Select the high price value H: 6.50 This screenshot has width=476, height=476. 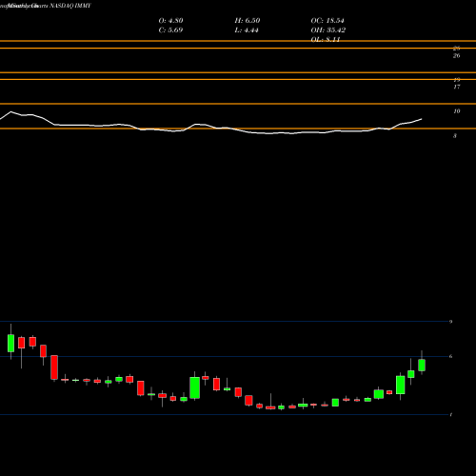pyautogui.click(x=248, y=21)
